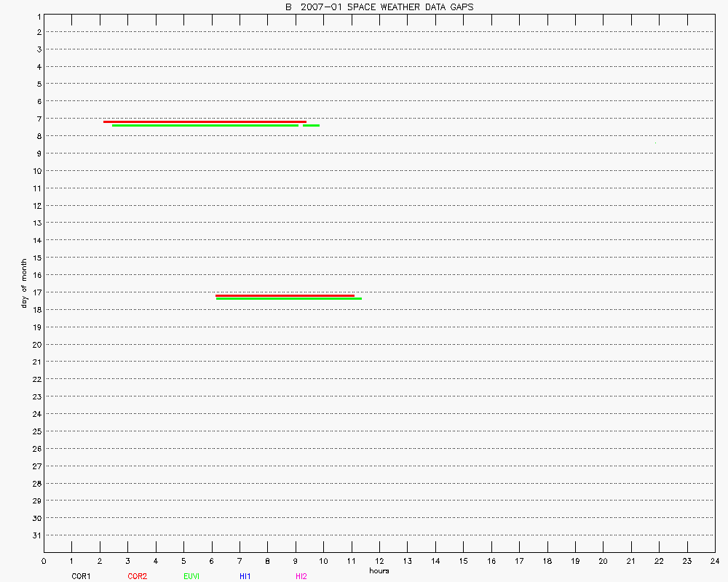Click the day 7 label on y-axis

coord(38,119)
